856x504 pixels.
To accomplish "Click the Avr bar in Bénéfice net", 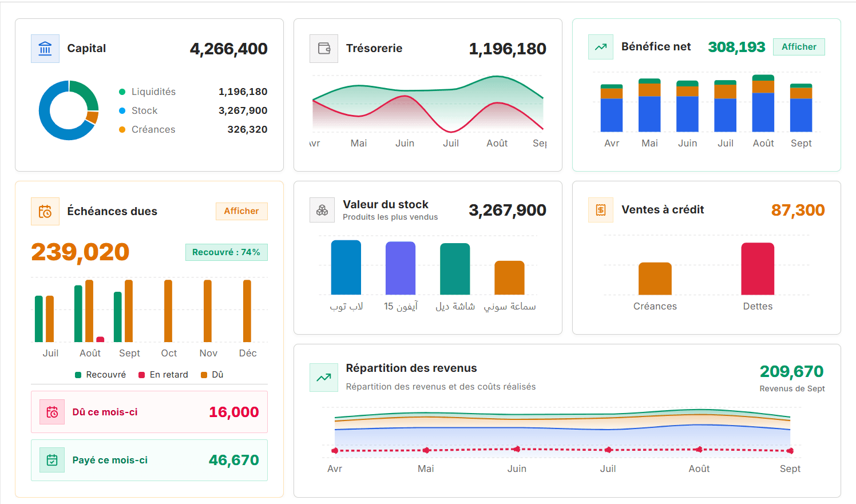I will click(612, 108).
